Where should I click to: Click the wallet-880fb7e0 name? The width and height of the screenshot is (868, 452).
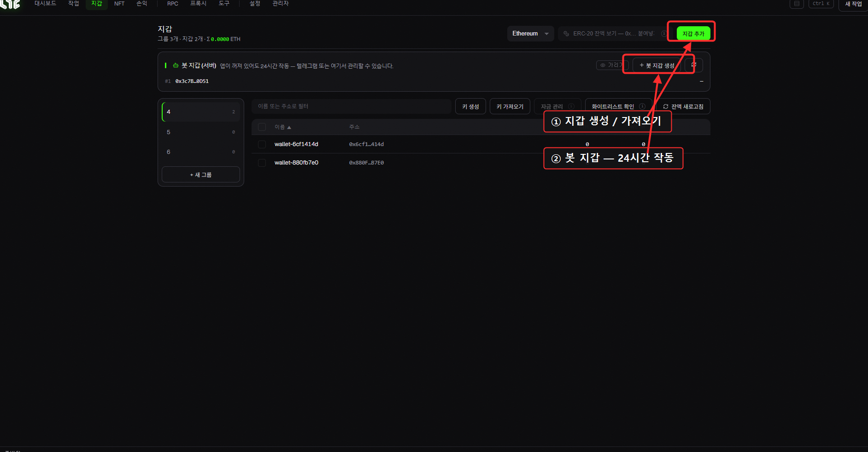[x=296, y=163]
